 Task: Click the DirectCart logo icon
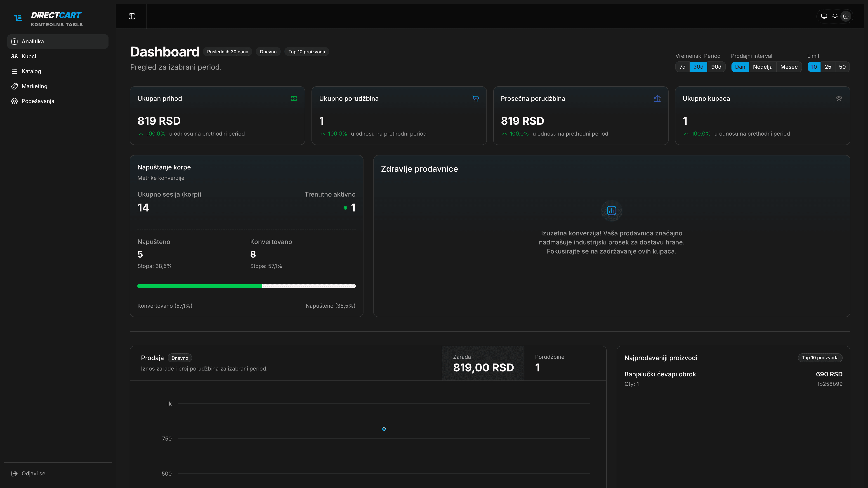tap(18, 18)
